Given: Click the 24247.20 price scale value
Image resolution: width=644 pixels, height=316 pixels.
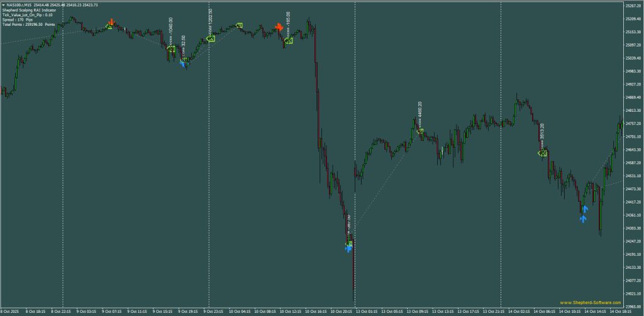Looking at the screenshot, I should click(x=633, y=241).
